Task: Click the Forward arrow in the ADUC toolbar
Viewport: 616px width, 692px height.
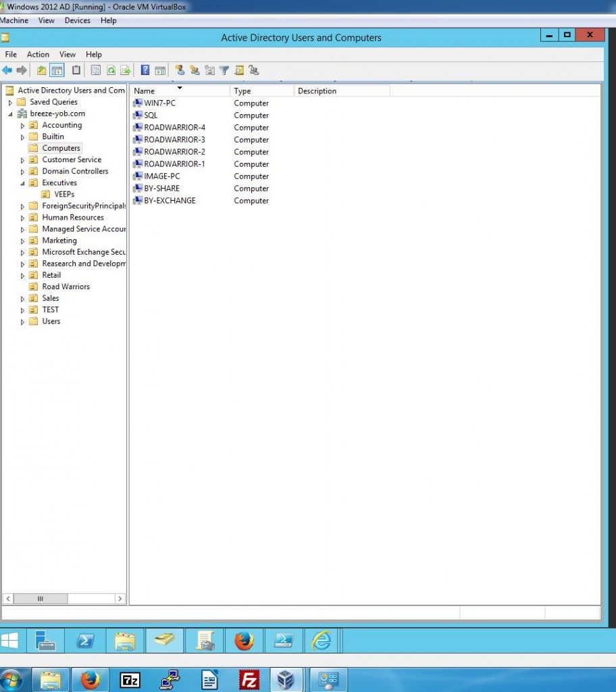Action: pyautogui.click(x=22, y=70)
